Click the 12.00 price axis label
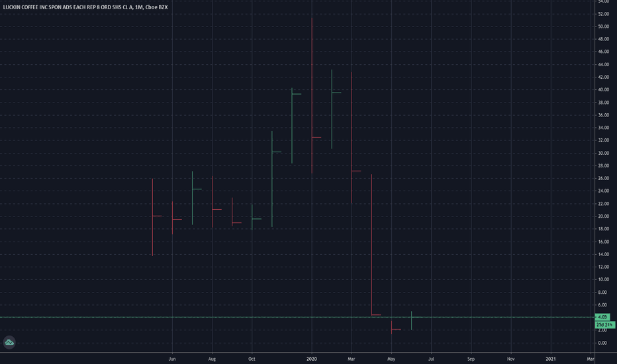 tap(603, 267)
